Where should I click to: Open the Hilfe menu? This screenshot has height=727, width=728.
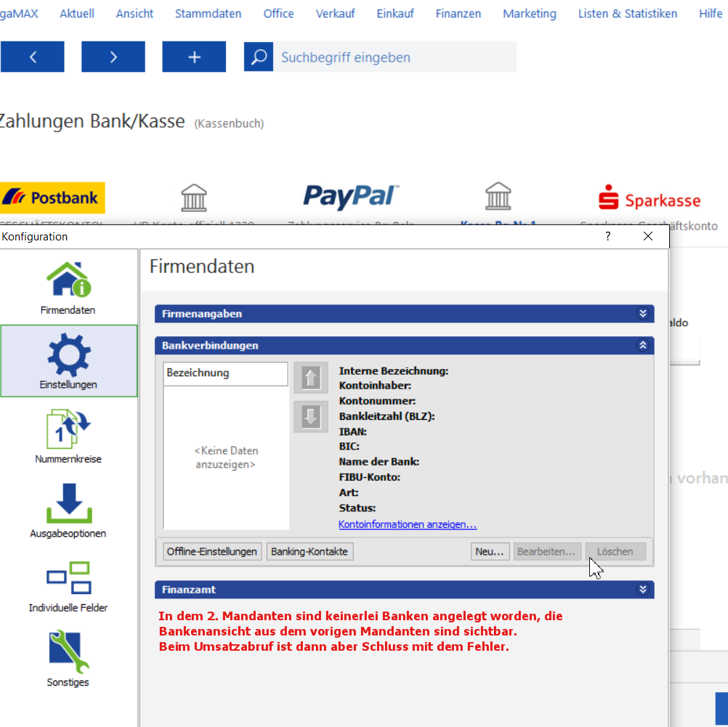tap(711, 14)
